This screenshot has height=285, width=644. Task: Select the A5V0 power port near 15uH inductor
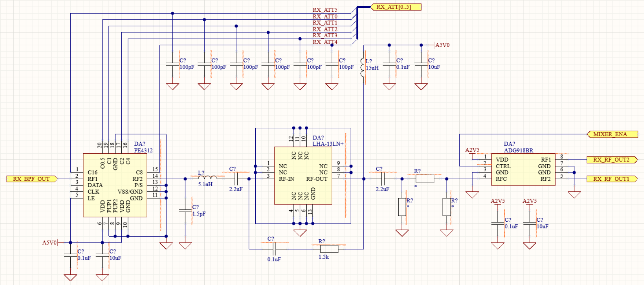click(441, 45)
